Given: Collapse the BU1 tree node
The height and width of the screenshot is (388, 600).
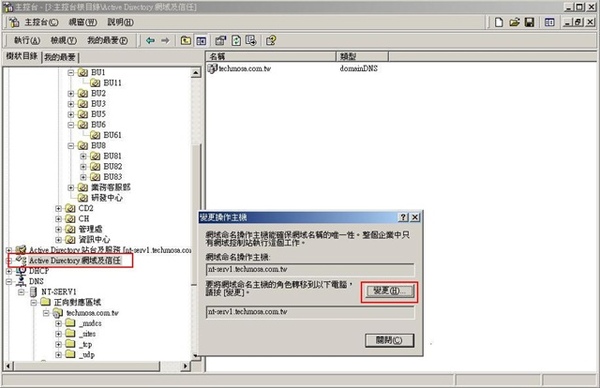Looking at the screenshot, I should pyautogui.click(x=71, y=72).
